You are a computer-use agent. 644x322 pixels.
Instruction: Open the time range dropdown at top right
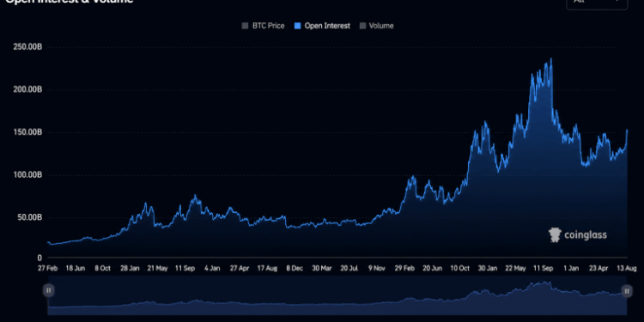[597, 3]
